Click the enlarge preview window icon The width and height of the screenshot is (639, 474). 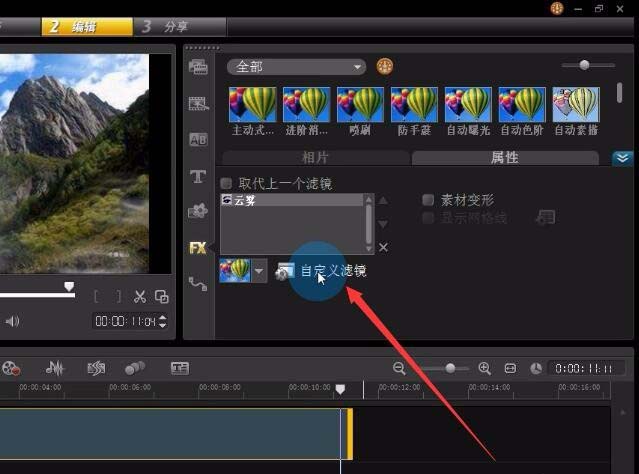(162, 296)
